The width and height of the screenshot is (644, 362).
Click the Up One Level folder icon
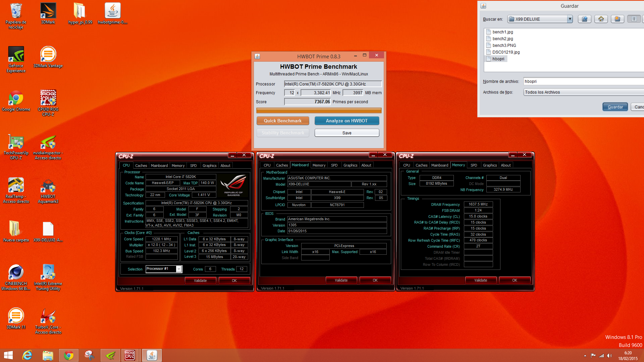[585, 19]
